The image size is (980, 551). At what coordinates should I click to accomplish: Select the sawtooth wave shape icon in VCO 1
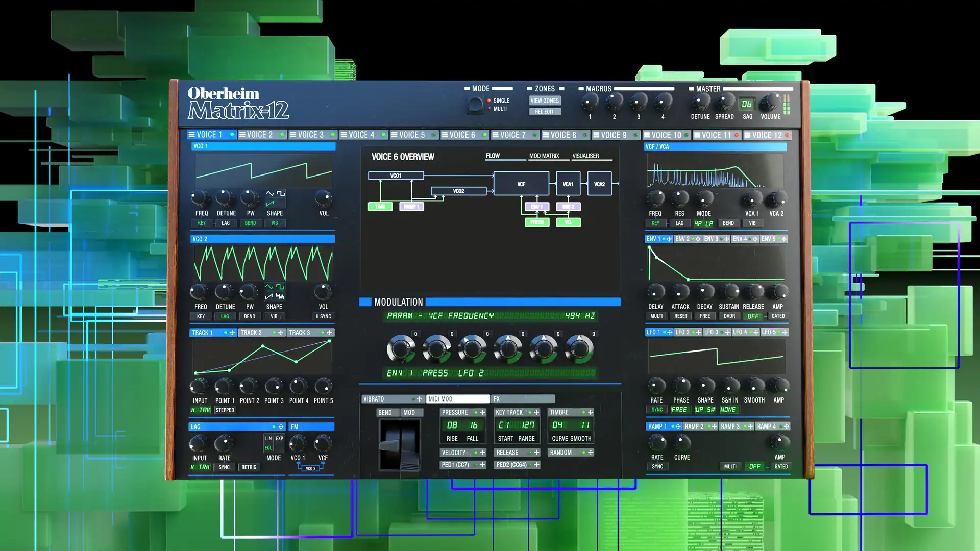tap(270, 204)
